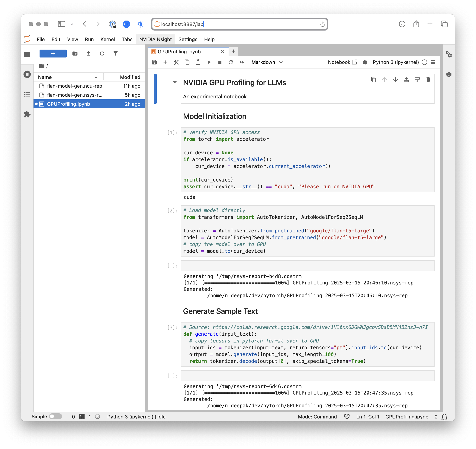This screenshot has width=476, height=449.
Task: Save the notebook with the floppy disk icon
Action: (x=154, y=62)
